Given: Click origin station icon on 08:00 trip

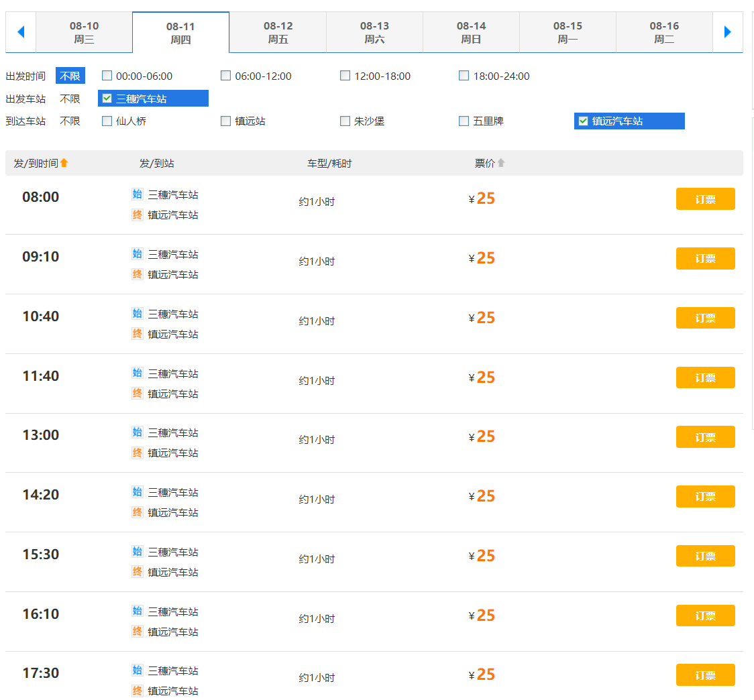Looking at the screenshot, I should pos(138,194).
